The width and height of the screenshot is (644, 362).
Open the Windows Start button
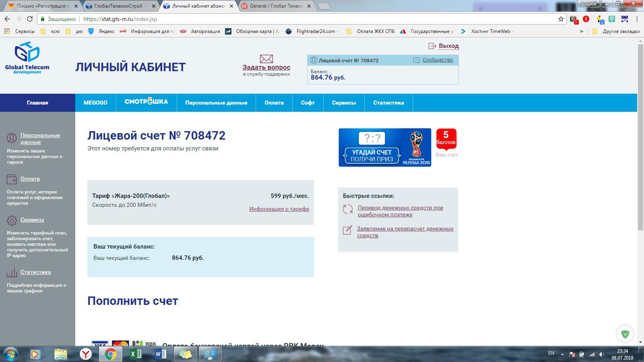tap(11, 354)
